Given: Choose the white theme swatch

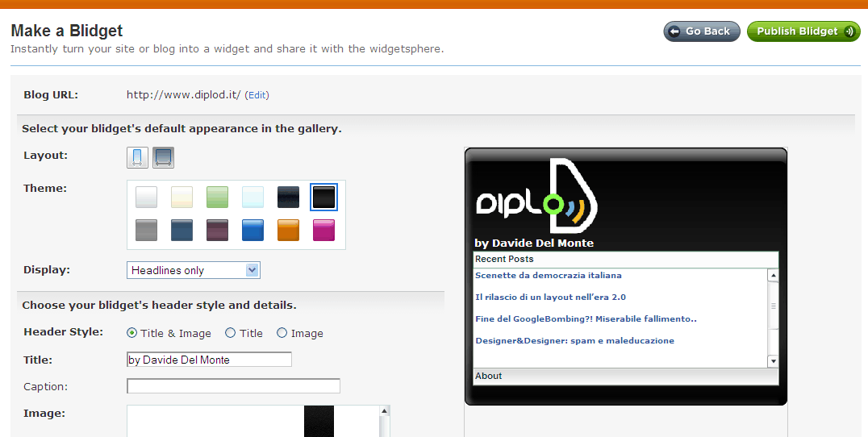Looking at the screenshot, I should 146,197.
